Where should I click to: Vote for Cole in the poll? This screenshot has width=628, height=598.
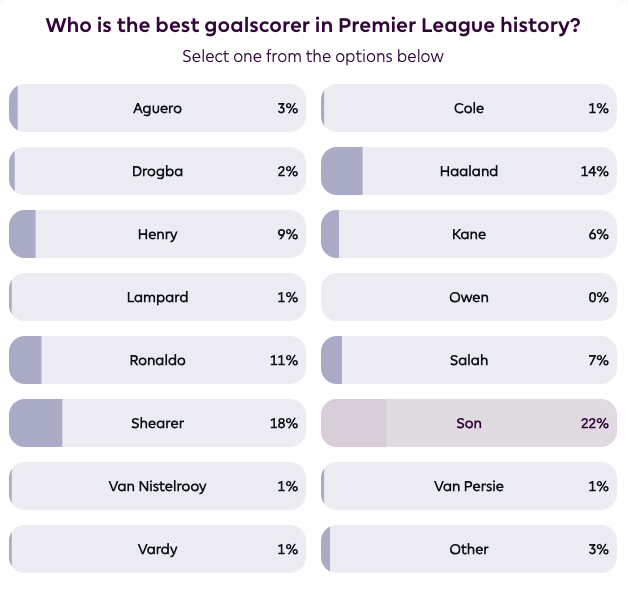click(x=468, y=108)
